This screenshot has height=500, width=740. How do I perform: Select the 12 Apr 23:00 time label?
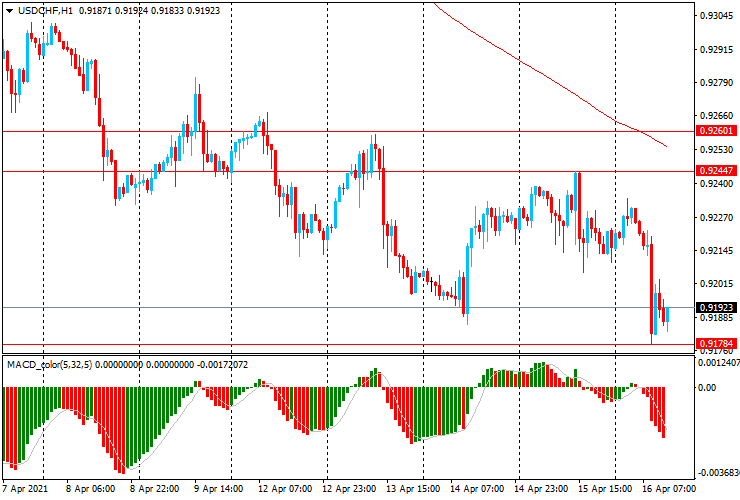coord(350,490)
